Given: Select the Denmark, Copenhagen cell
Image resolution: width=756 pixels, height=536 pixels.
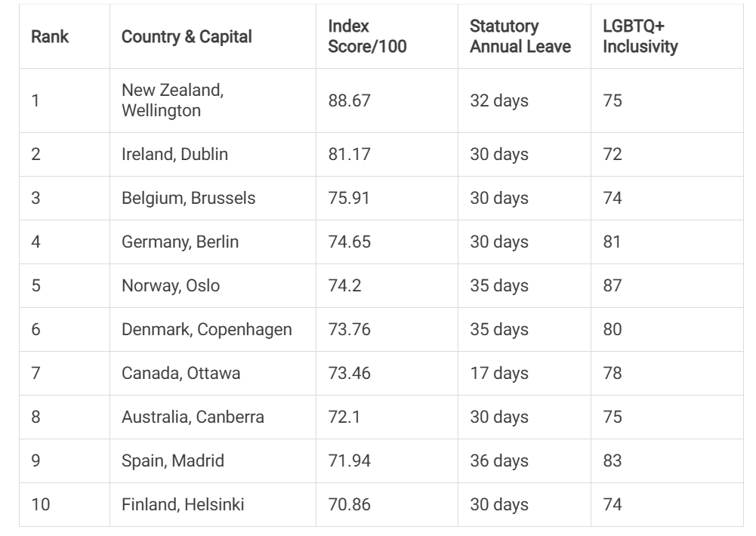Looking at the screenshot, I should tap(206, 330).
